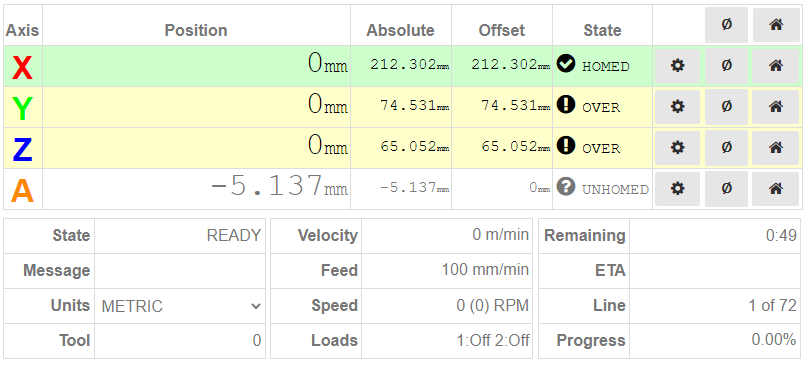Select the A axis position value -5.137
The width and height of the screenshot is (809, 365).
tap(266, 186)
